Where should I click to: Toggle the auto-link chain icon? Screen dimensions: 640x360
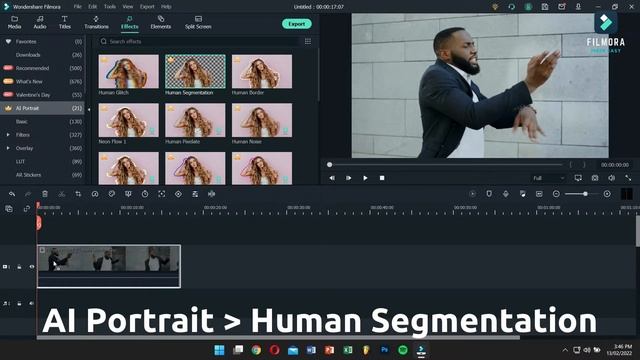pos(27,209)
